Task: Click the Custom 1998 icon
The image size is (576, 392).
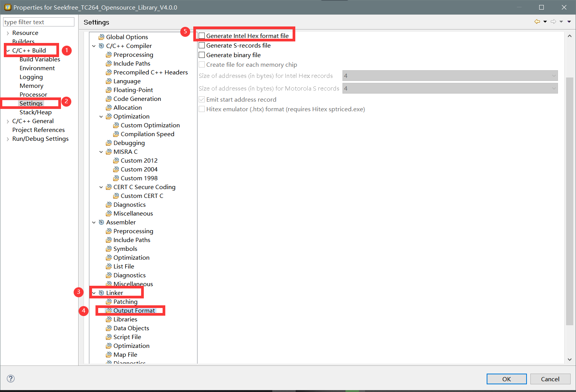Action: pos(116,178)
